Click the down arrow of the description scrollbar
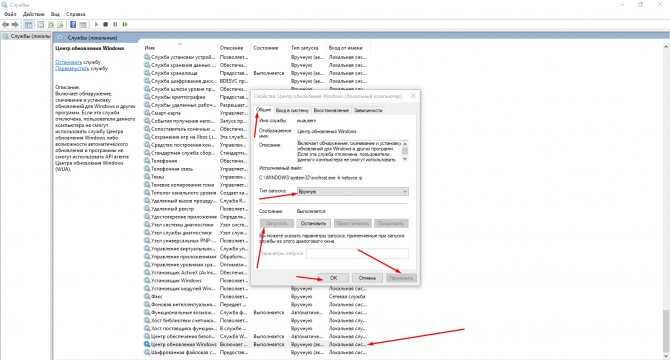This screenshot has height=360, width=670. 405,158
